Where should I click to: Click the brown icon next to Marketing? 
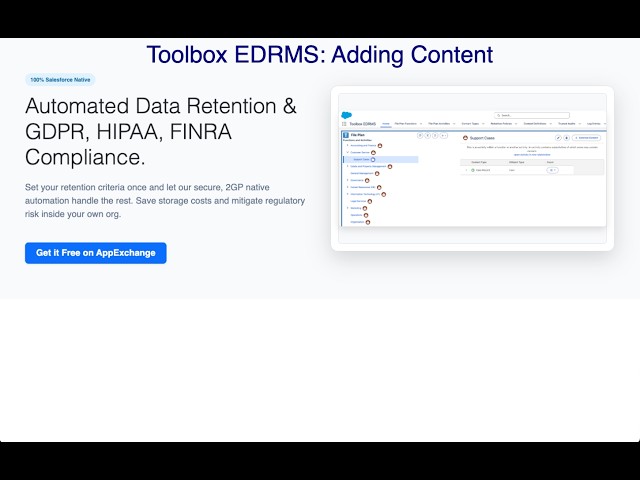(x=365, y=208)
